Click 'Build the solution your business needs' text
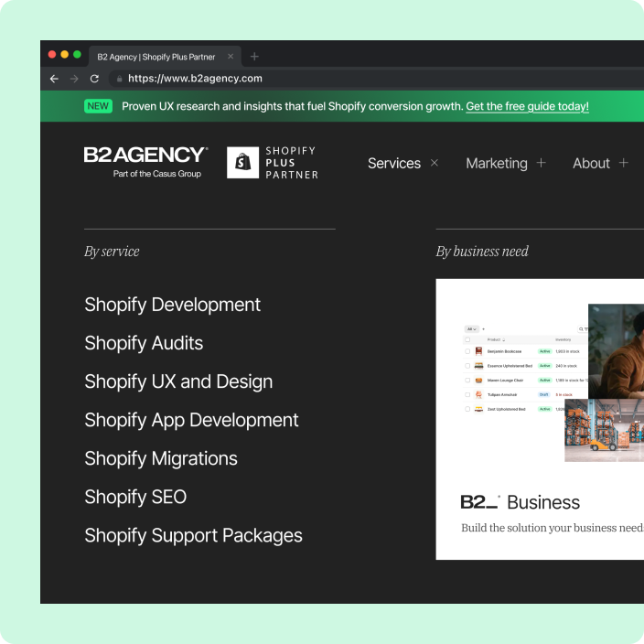 point(553,528)
